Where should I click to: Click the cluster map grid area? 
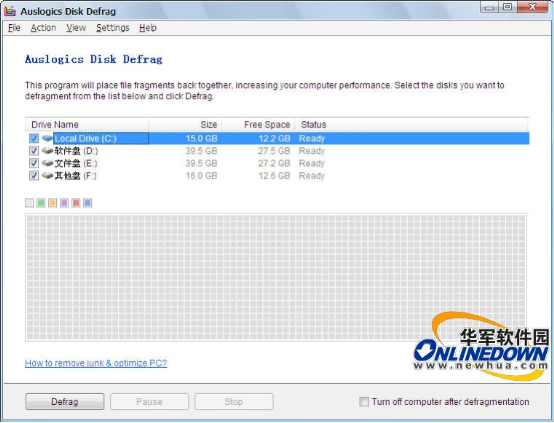(276, 277)
